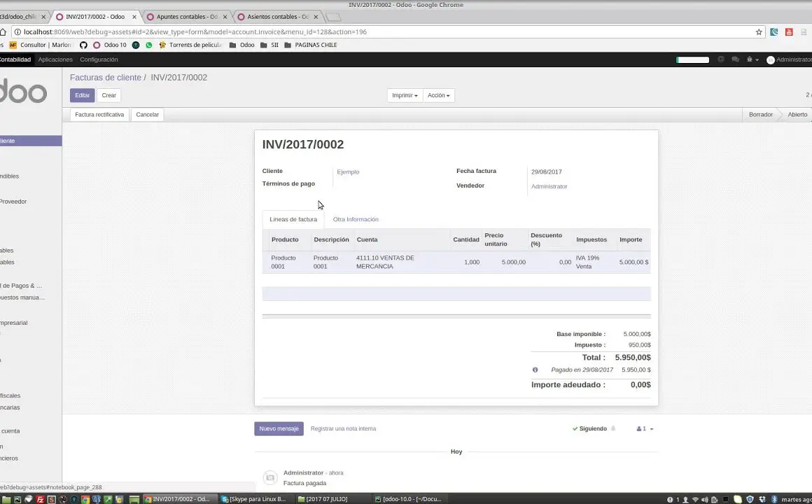This screenshot has height=504, width=812.
Task: Click the Factura rectificativa button
Action: click(x=99, y=114)
